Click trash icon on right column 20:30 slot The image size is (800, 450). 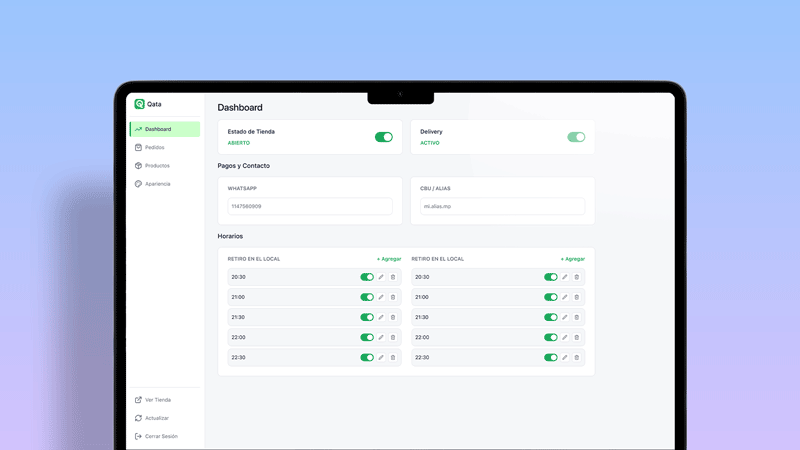point(577,277)
